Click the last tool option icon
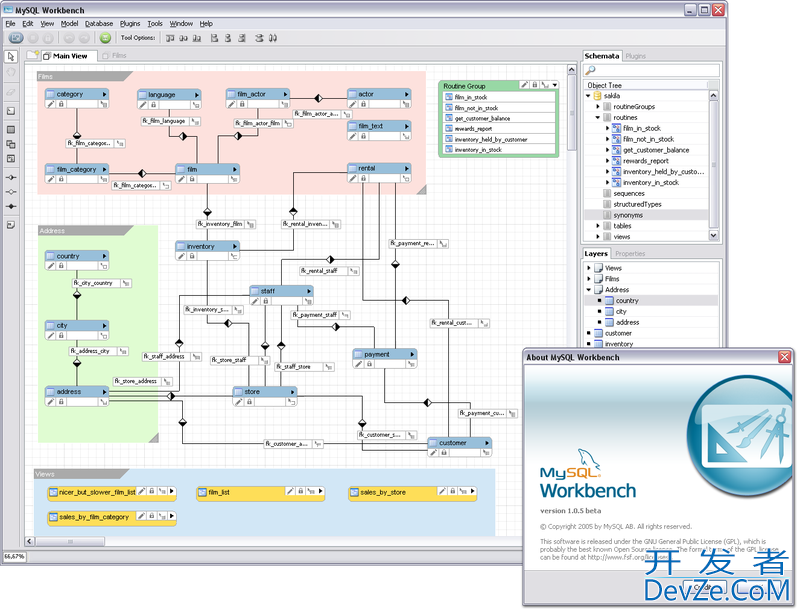The width and height of the screenshot is (800, 612). 273,38
